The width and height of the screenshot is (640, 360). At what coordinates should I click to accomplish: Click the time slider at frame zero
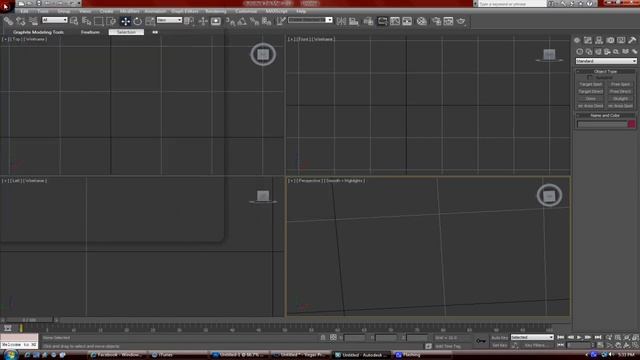(x=29, y=320)
